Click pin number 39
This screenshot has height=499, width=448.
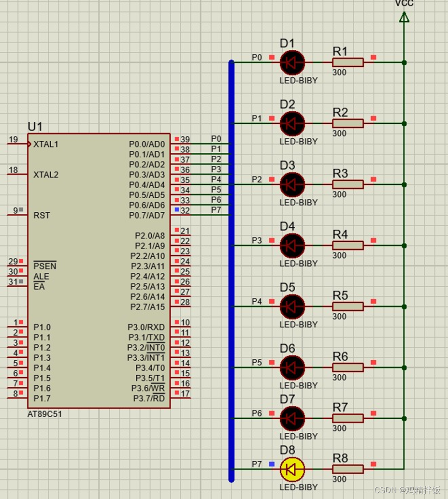185,139
